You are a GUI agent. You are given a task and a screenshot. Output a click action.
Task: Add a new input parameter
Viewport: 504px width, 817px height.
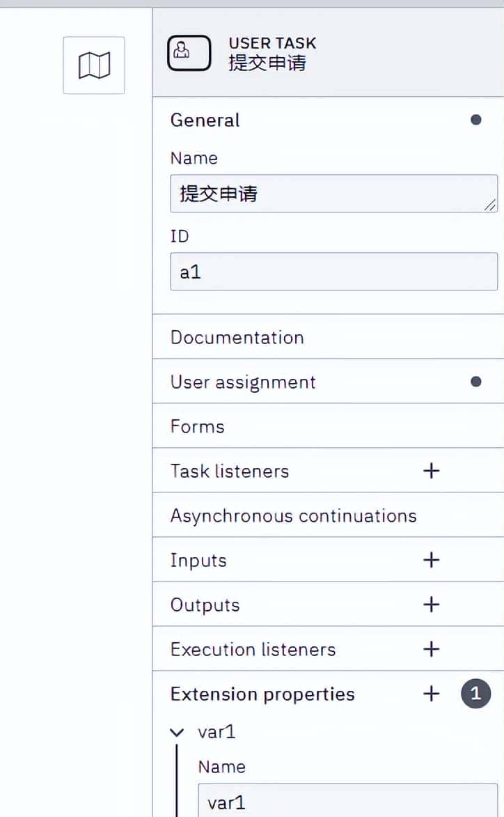431,560
